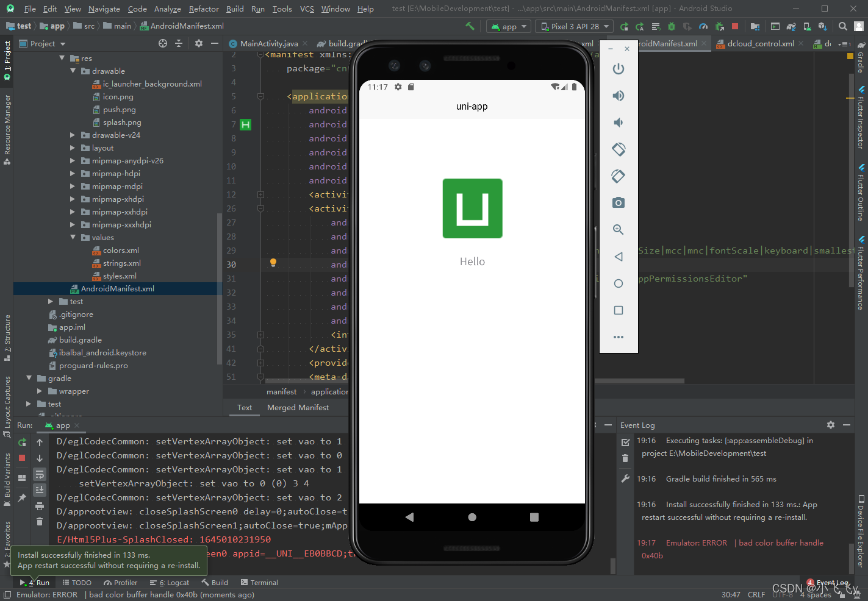The image size is (868, 601).
Task: Open the app run configuration dropdown
Action: click(509, 26)
